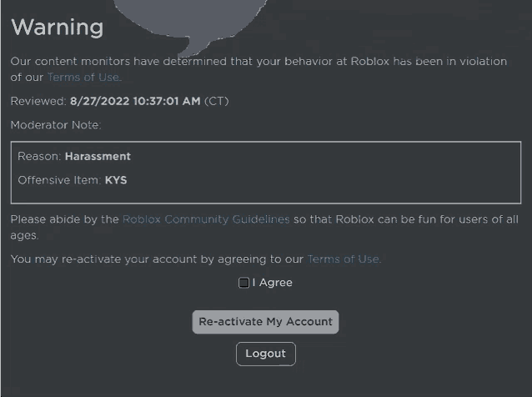
Task: Click the Warning heading
Action: [x=57, y=28]
